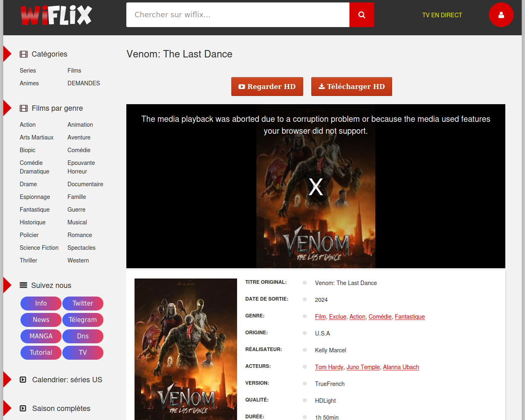Click the MANGA pill button
This screenshot has height=420, width=525.
41,336
